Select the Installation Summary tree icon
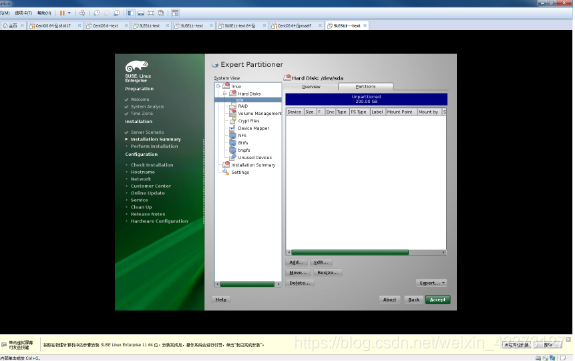 [x=226, y=165]
